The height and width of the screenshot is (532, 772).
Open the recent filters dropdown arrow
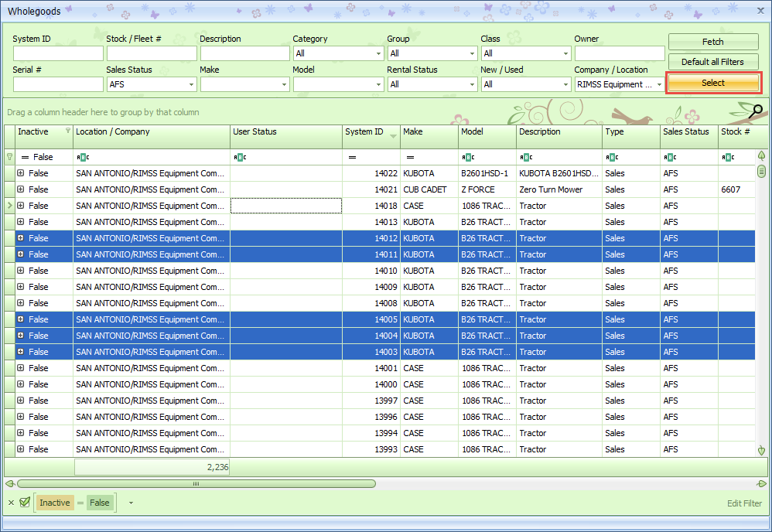coord(131,503)
